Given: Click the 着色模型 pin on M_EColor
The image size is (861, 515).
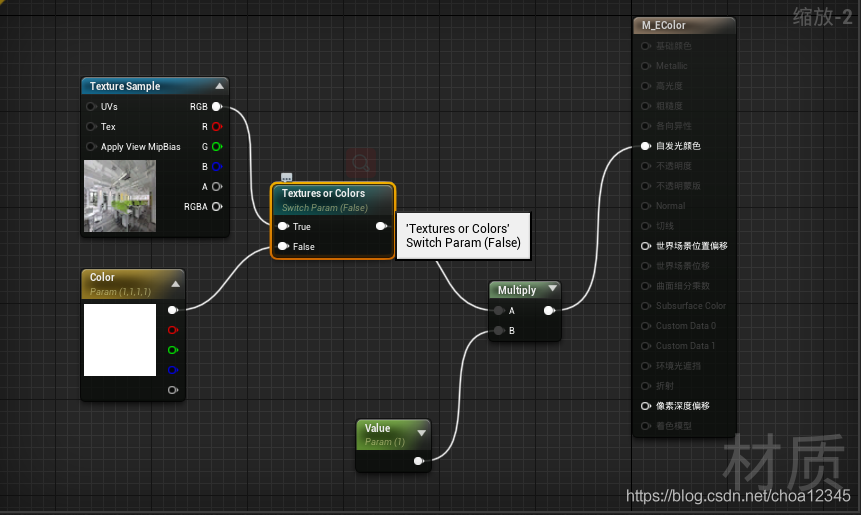Looking at the screenshot, I should (x=646, y=426).
